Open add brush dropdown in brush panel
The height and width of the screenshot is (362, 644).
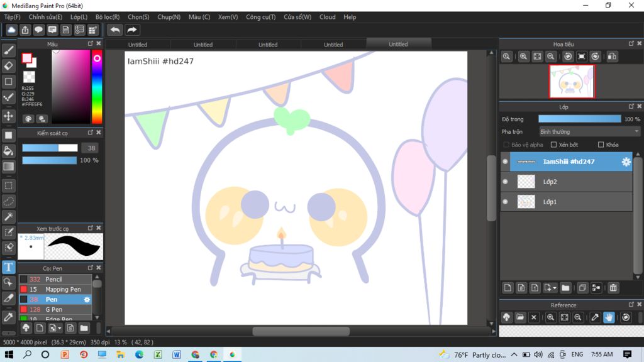(x=60, y=328)
